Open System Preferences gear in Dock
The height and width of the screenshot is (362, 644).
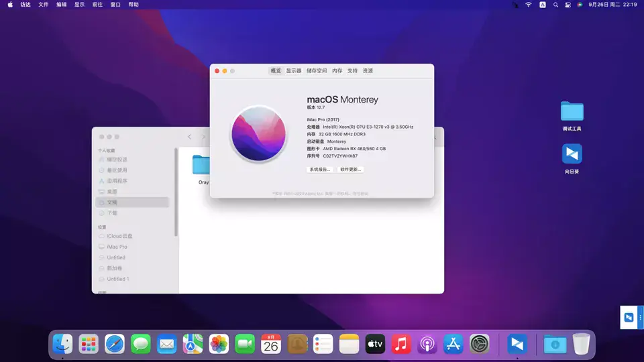pos(479,344)
